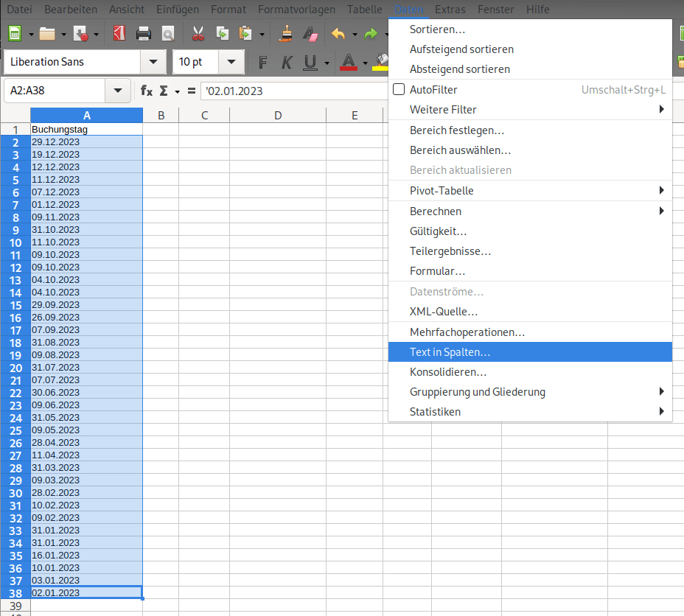Toggle the AutoFilter checkbox
684x616 pixels.
399,89
